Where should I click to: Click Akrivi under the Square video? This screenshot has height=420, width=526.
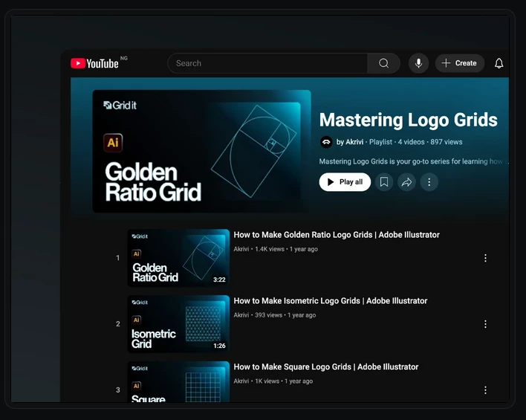pyautogui.click(x=241, y=381)
